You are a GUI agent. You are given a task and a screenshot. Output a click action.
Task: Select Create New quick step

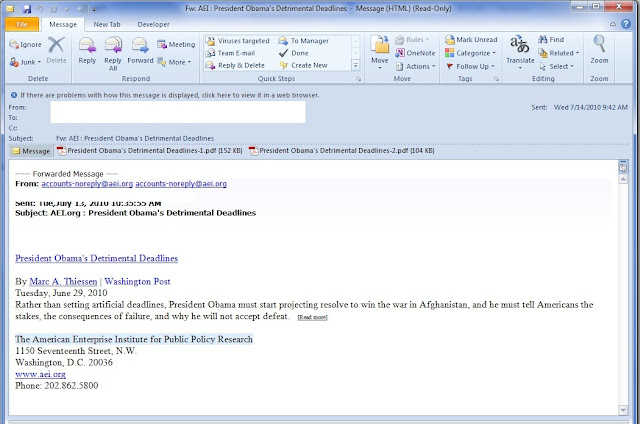click(303, 65)
